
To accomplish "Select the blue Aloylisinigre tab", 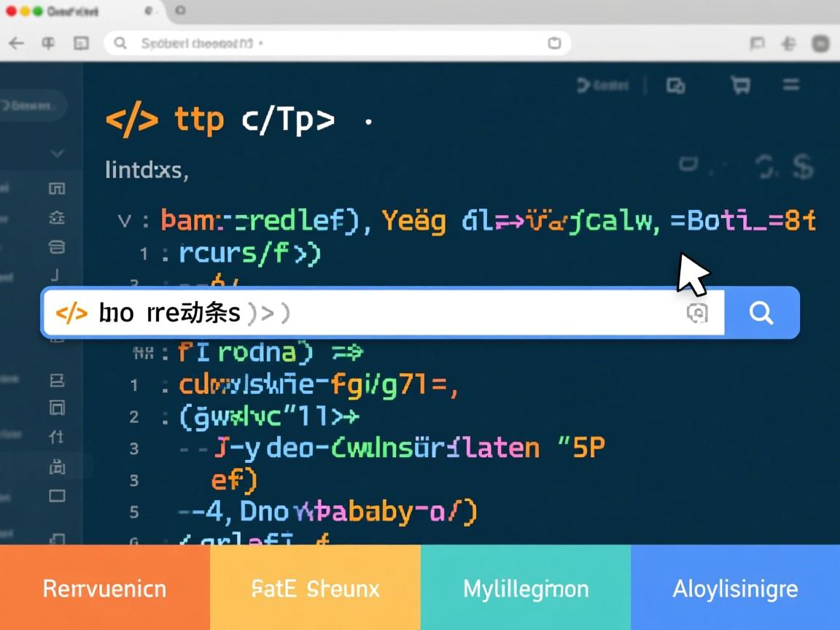I will (x=735, y=588).
